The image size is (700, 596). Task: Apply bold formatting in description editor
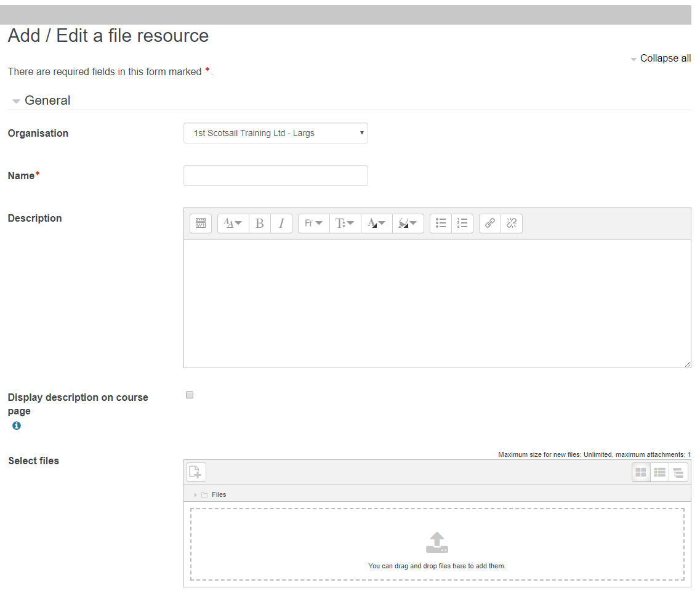260,223
